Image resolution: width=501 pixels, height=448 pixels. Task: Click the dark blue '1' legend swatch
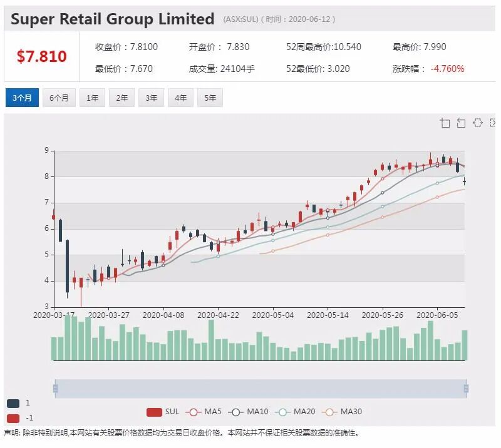pos(13,404)
